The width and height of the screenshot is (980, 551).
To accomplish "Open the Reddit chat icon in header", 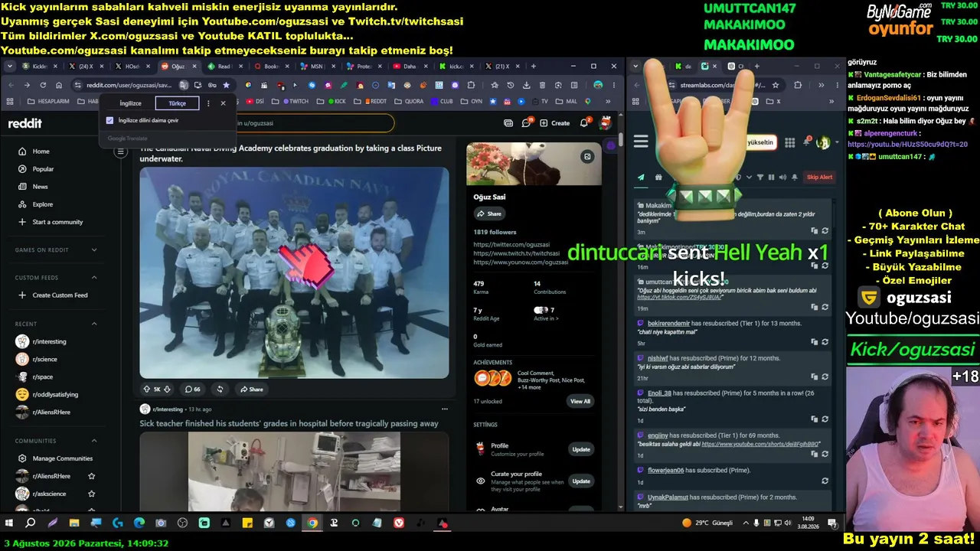I will pyautogui.click(x=527, y=123).
